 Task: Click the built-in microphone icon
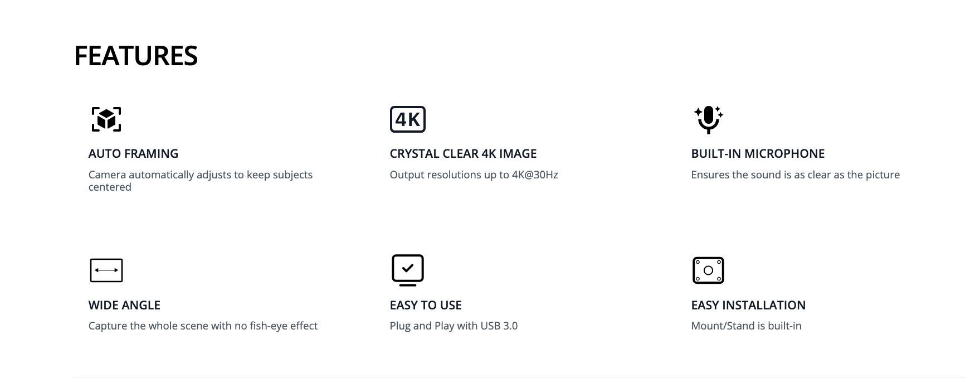tap(708, 119)
